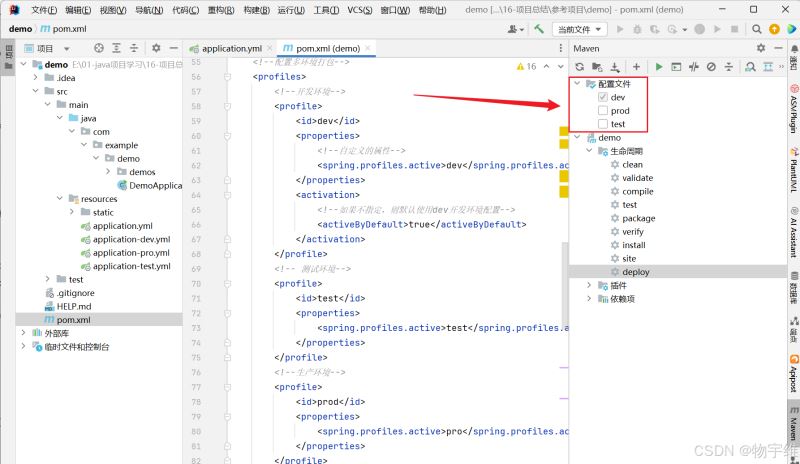Open the run configuration dropdown 当前文件
Image resolution: width=800 pixels, height=464 pixels.
580,29
